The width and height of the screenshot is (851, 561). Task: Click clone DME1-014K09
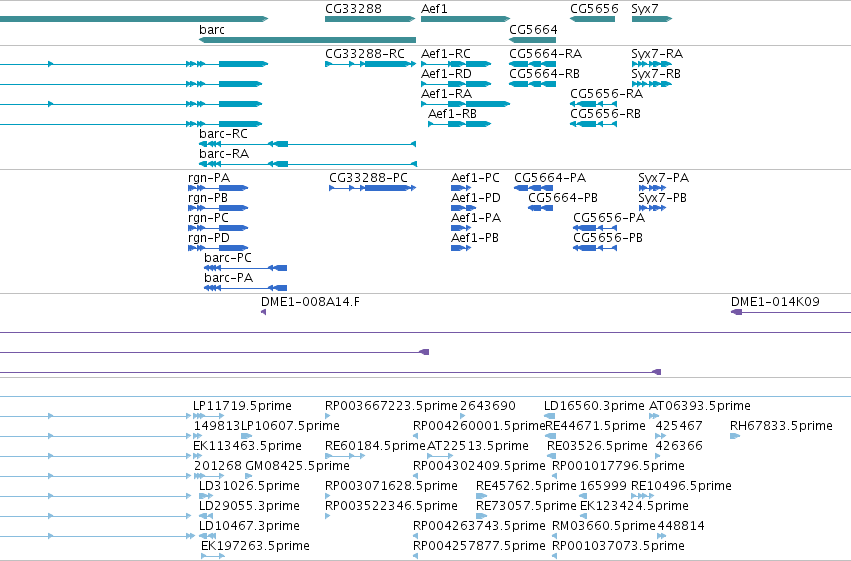pos(791,313)
